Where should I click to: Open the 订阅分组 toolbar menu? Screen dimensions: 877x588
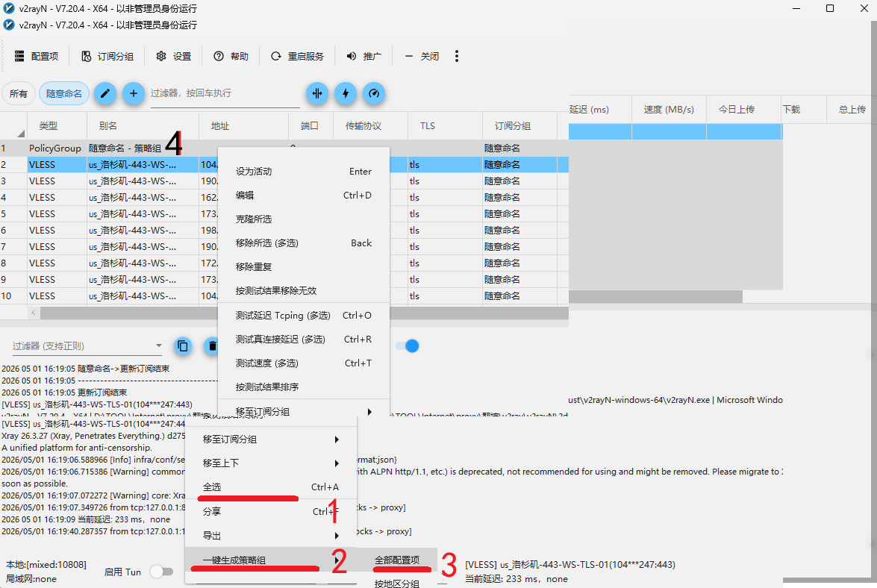pyautogui.click(x=107, y=57)
